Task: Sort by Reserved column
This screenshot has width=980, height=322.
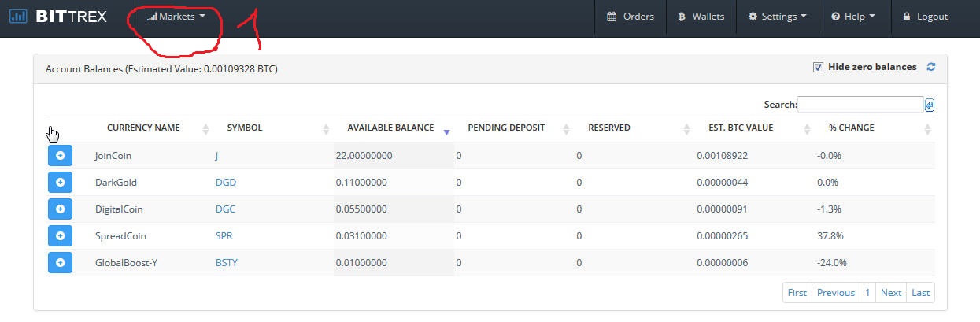Action: pos(609,128)
